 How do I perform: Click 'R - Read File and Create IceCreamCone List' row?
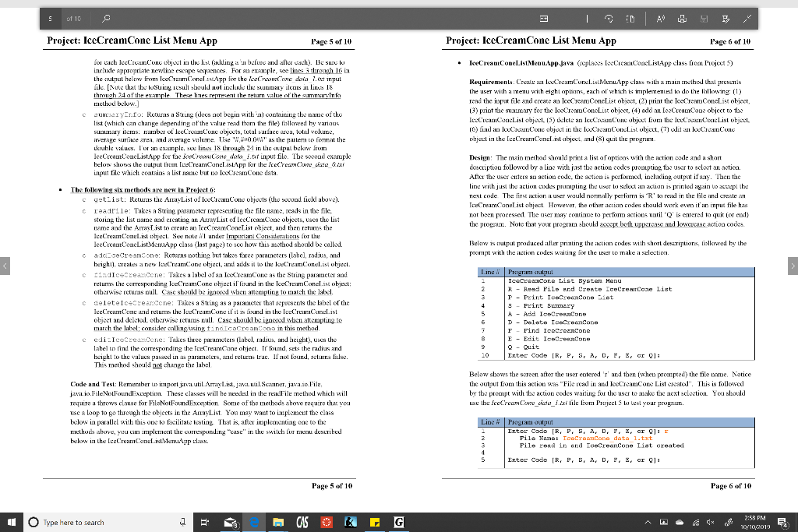pyautogui.click(x=590, y=290)
